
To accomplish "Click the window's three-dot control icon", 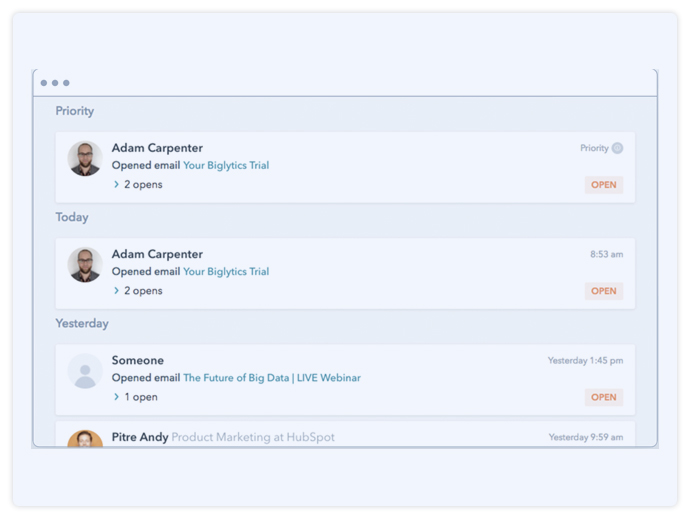I will [55, 83].
